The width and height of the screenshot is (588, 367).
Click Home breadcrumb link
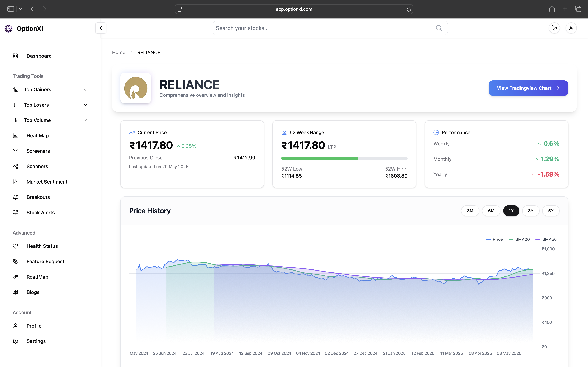click(119, 52)
